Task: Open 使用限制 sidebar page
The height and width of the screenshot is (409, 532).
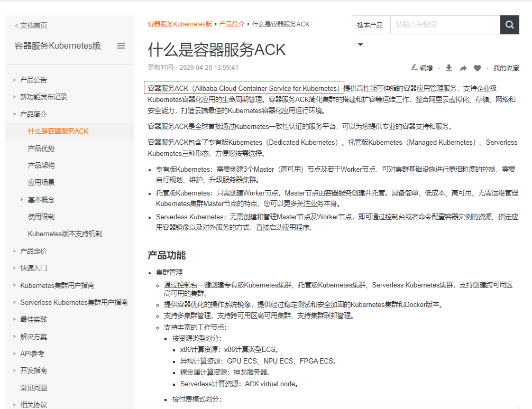Action: 41,217
